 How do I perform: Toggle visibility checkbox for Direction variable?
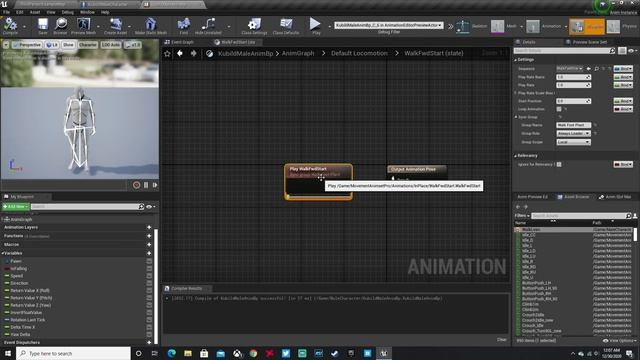click(149, 283)
